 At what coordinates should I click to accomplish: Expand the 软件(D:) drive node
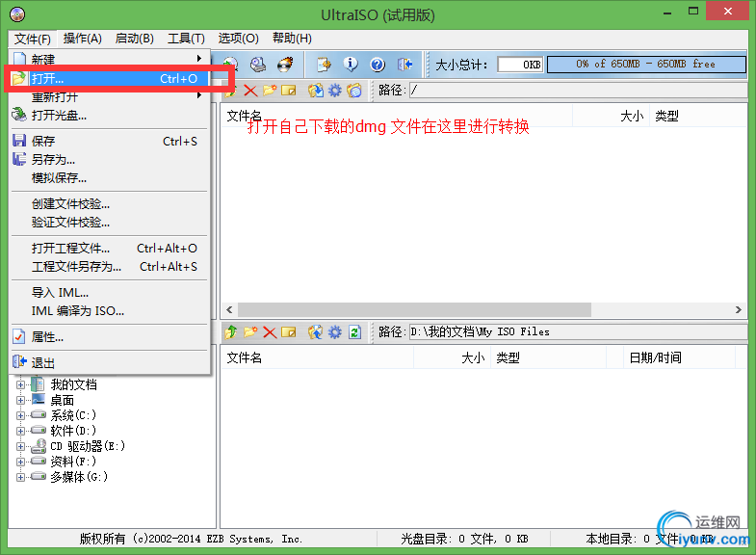pos(20,431)
